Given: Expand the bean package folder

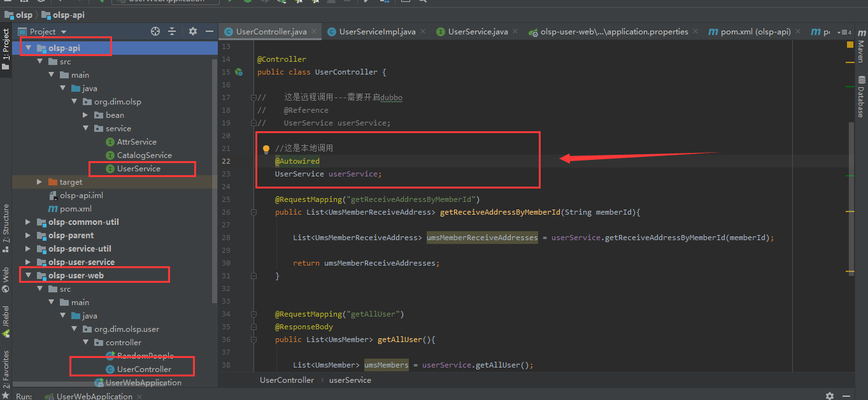Looking at the screenshot, I should (86, 115).
